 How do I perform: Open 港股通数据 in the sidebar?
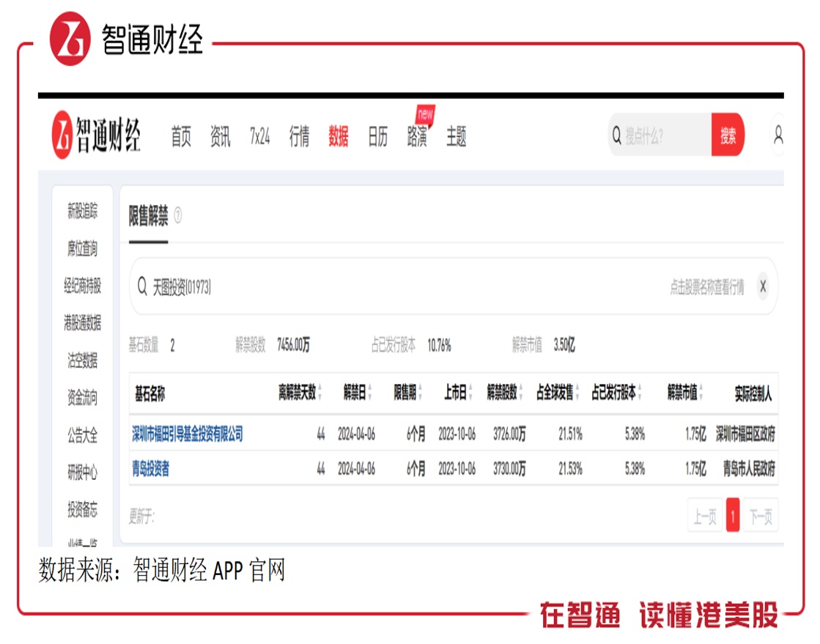coord(83,322)
